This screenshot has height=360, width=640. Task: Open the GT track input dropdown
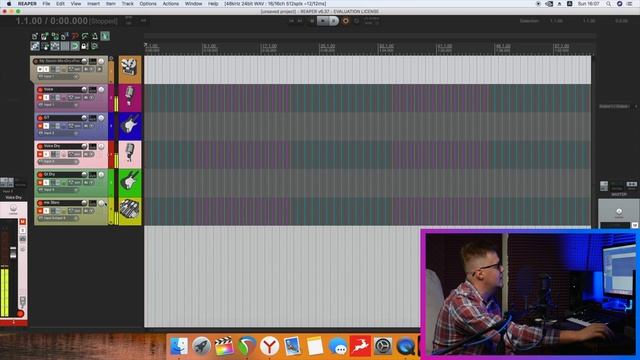click(58, 133)
